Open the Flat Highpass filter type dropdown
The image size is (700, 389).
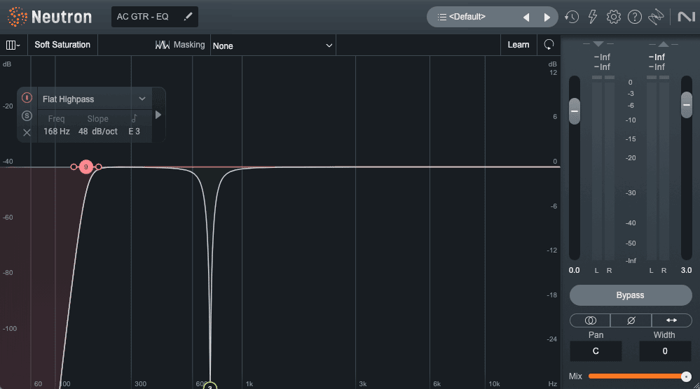pos(94,99)
